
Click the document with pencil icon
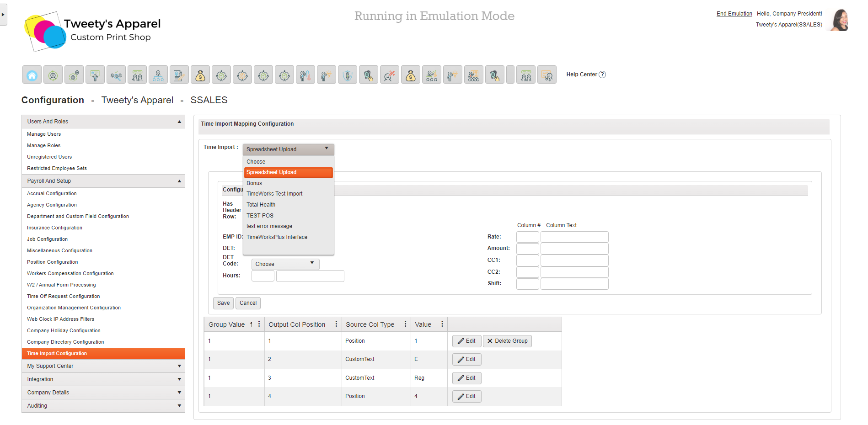179,75
